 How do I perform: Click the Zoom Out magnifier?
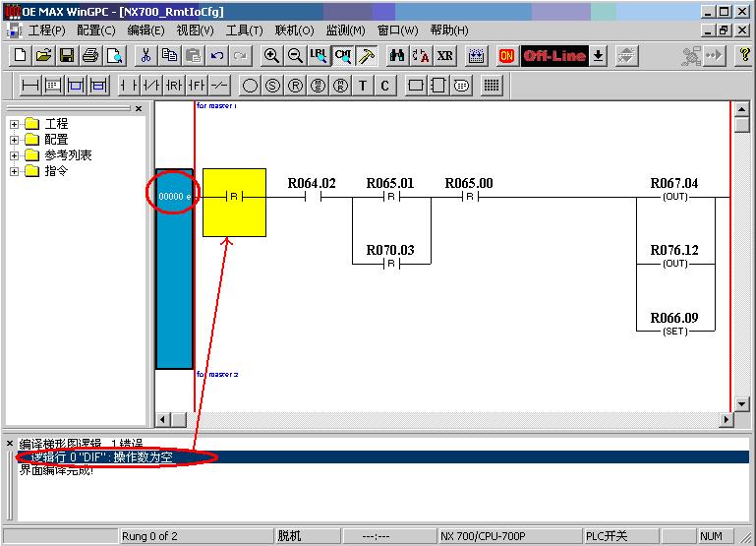click(295, 55)
